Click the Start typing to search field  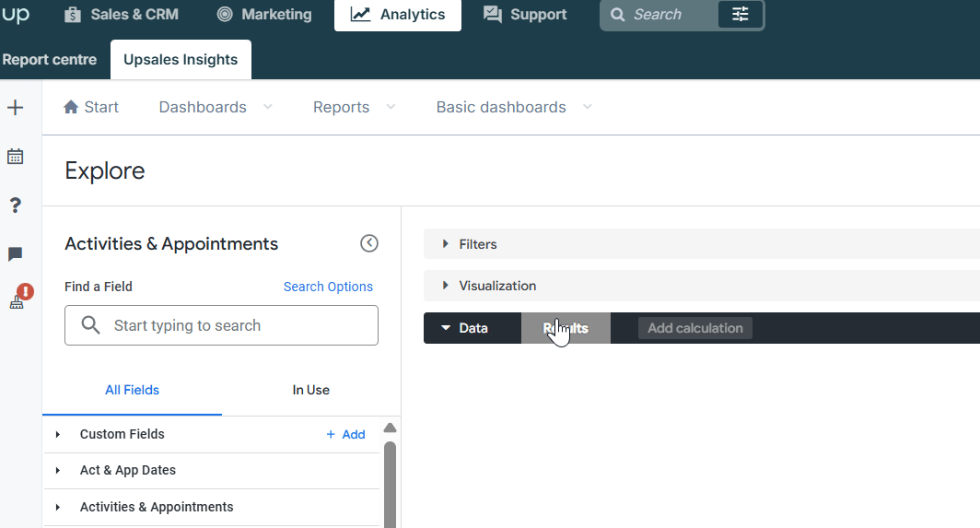(x=221, y=325)
